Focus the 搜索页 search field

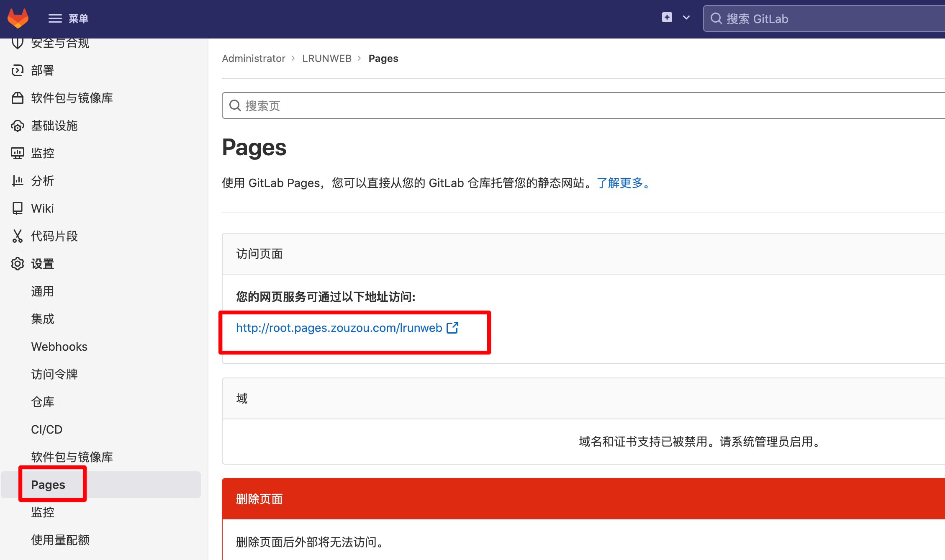coord(583,105)
